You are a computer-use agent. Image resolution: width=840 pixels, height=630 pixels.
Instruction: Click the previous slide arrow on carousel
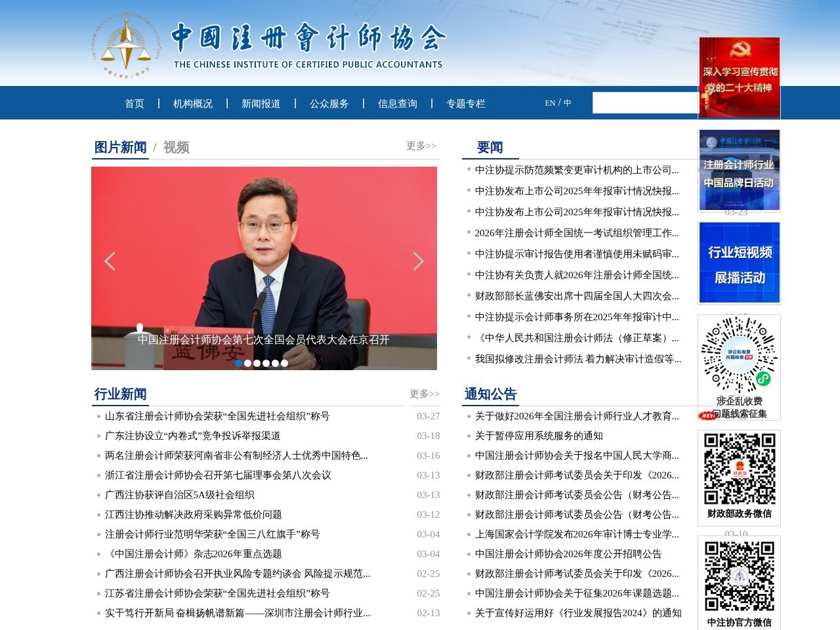click(x=110, y=261)
